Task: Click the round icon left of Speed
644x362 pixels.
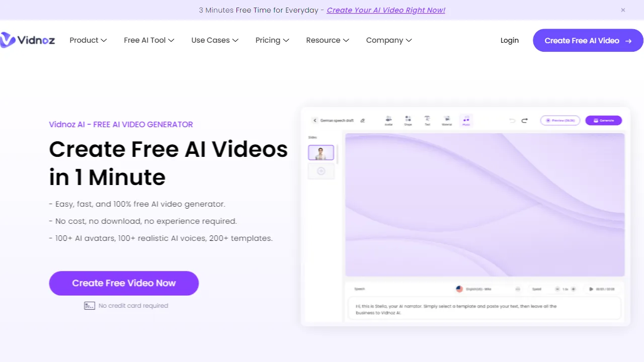Action: (518, 289)
